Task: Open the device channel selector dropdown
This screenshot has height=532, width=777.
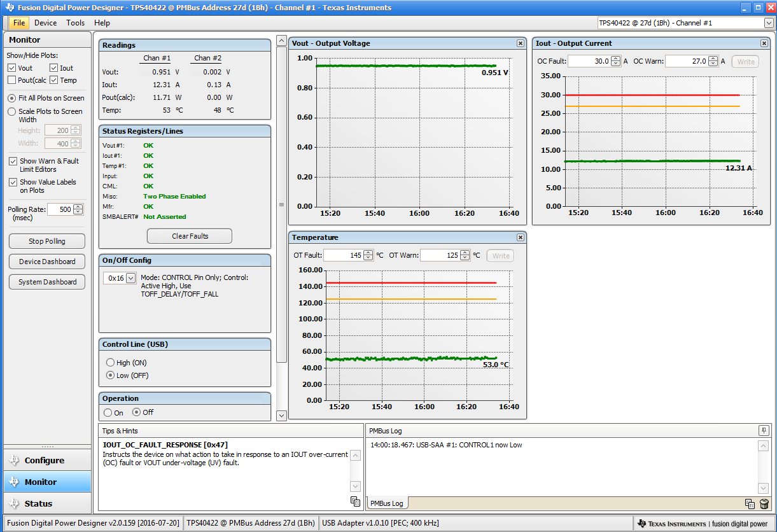Action: point(769,23)
